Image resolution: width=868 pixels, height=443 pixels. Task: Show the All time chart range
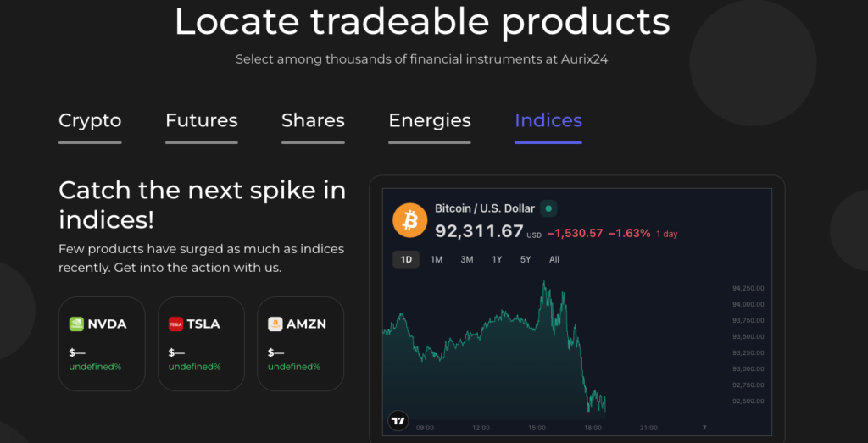554,259
